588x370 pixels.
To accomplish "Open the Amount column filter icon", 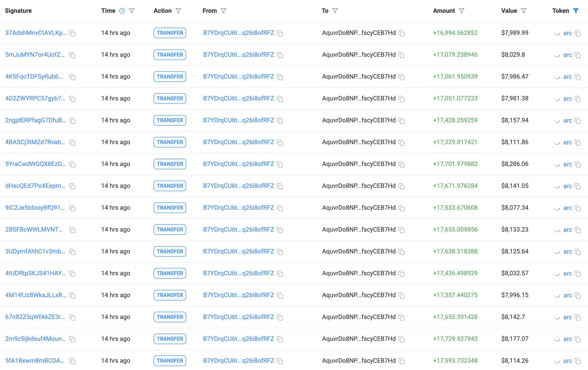I will [461, 11].
